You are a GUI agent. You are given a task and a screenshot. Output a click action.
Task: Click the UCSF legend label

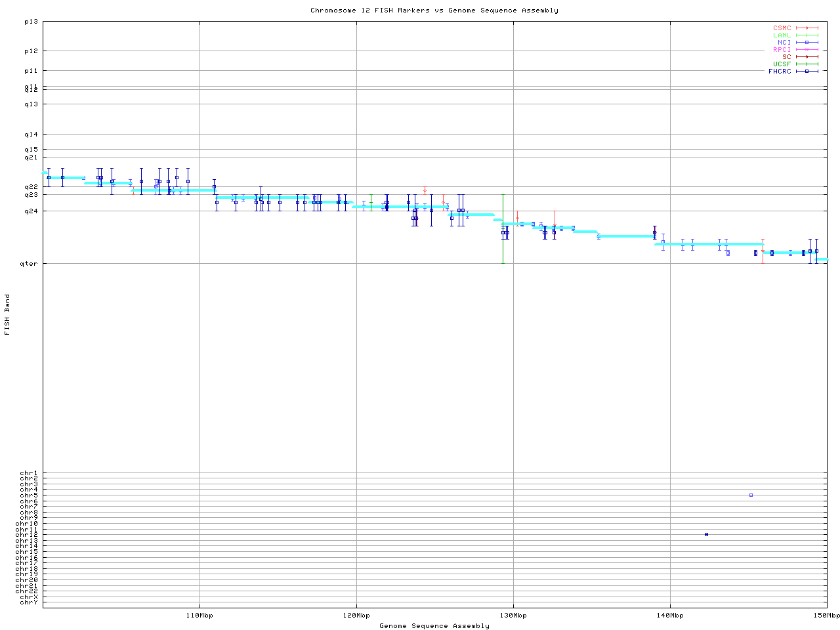pos(782,64)
